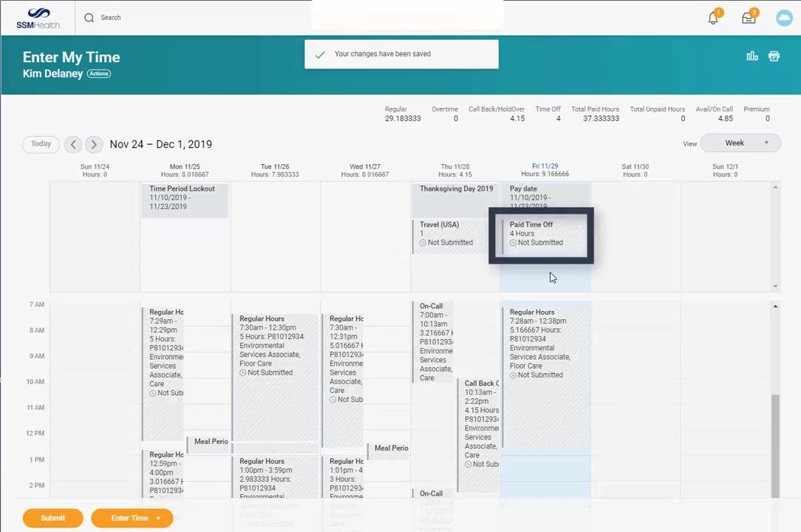801x532 pixels.
Task: Click the Fri 11/29 column header
Action: click(x=545, y=170)
